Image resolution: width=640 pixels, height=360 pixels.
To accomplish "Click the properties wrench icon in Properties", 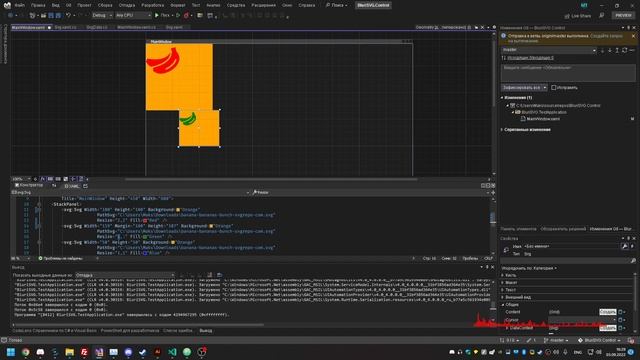I will coord(624,246).
